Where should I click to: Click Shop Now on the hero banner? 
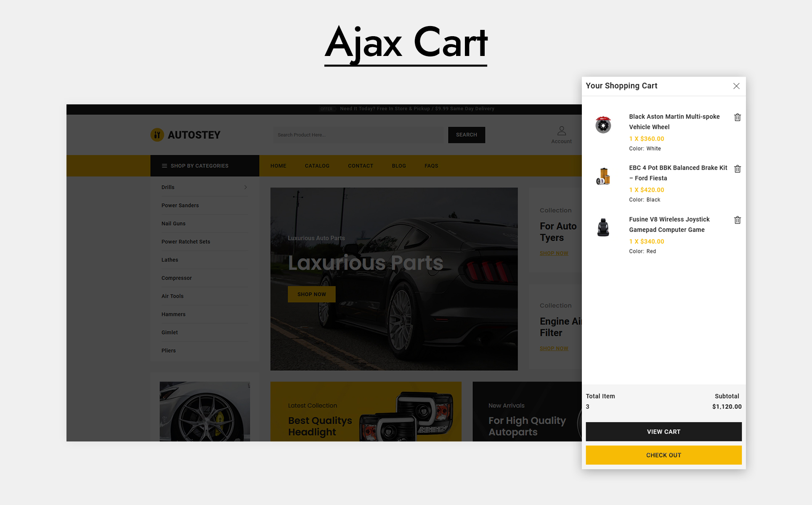(x=311, y=294)
